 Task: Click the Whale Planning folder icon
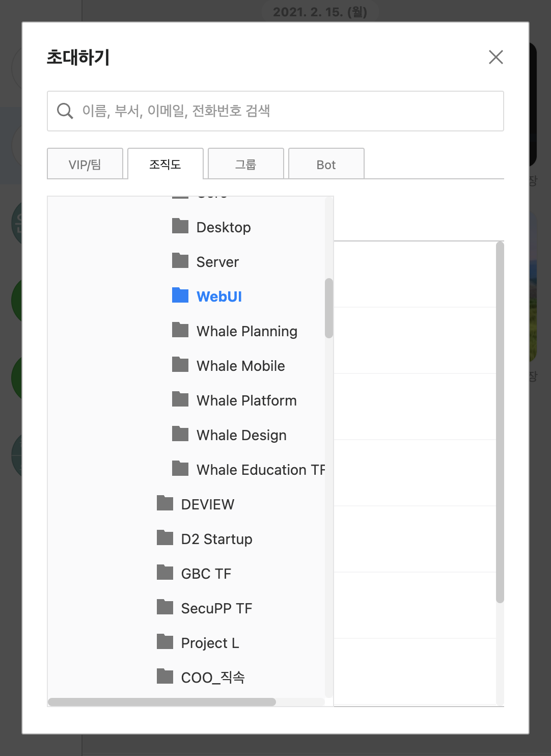coord(180,330)
